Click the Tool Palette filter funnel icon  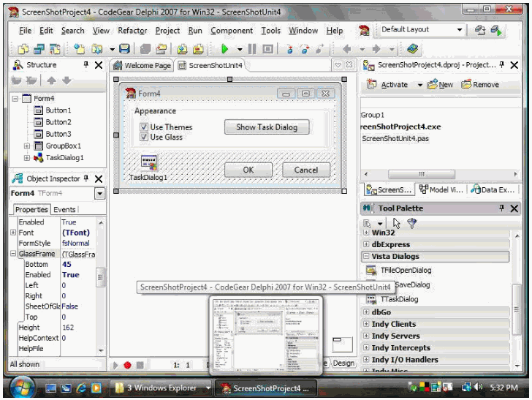click(x=411, y=224)
